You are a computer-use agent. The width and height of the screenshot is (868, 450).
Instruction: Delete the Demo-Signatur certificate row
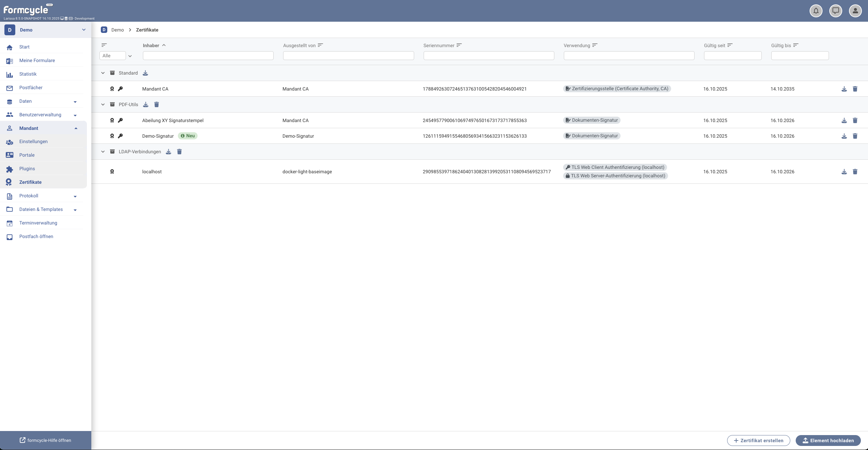tap(855, 136)
